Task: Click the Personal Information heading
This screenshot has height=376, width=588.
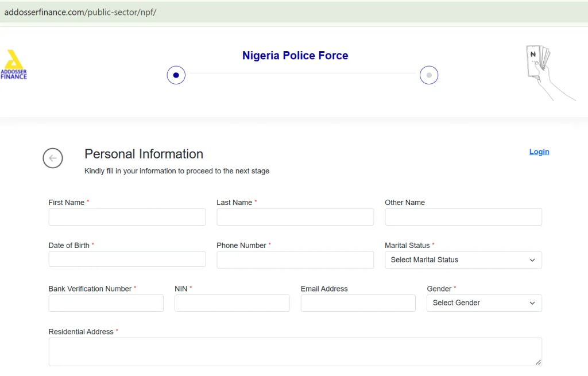Action: pyautogui.click(x=144, y=154)
